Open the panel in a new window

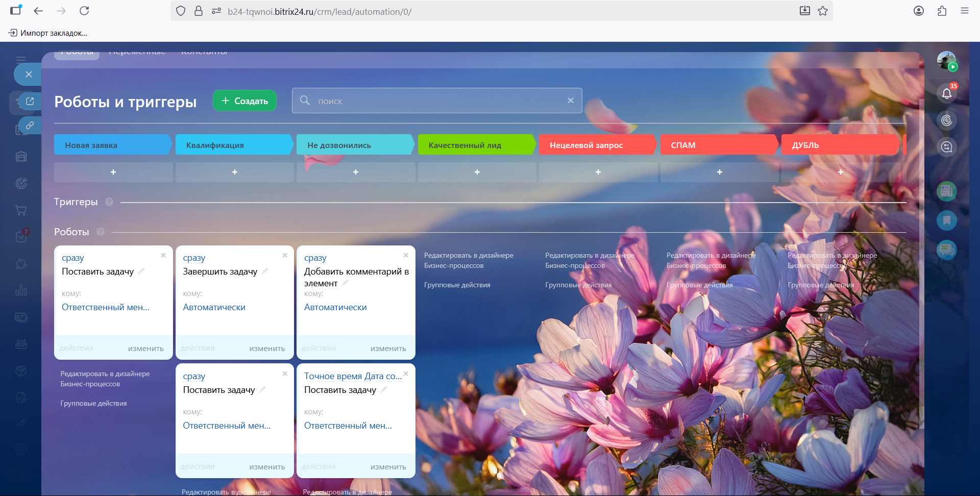tap(30, 101)
